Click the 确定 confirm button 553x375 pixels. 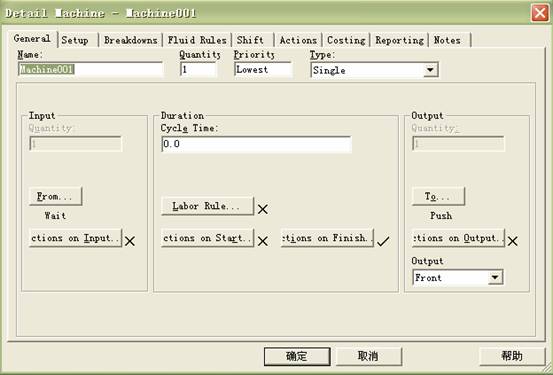297,356
